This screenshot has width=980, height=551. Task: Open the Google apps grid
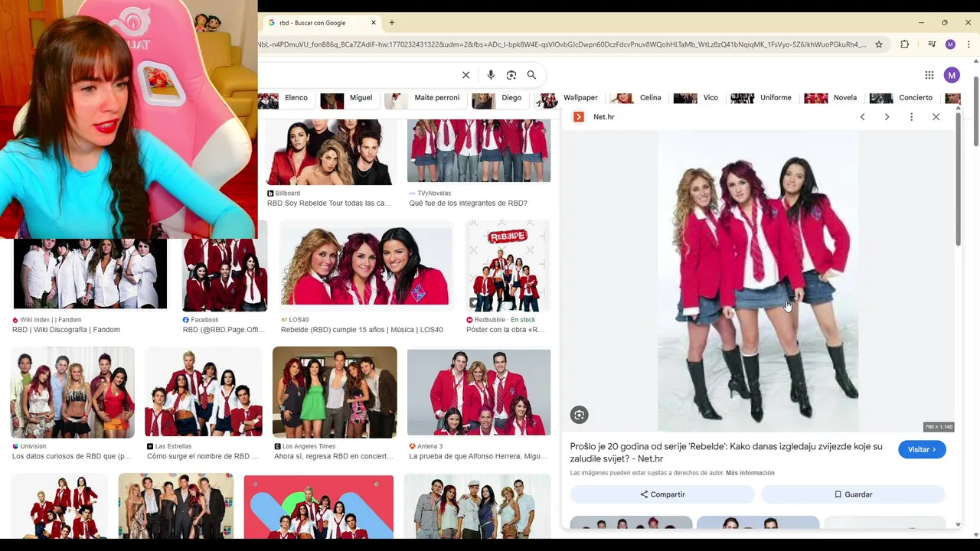(x=929, y=75)
